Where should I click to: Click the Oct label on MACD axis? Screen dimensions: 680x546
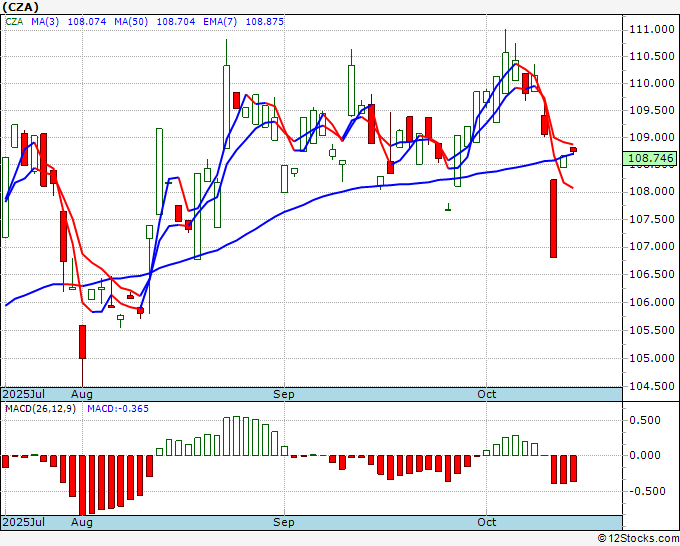tap(487, 522)
